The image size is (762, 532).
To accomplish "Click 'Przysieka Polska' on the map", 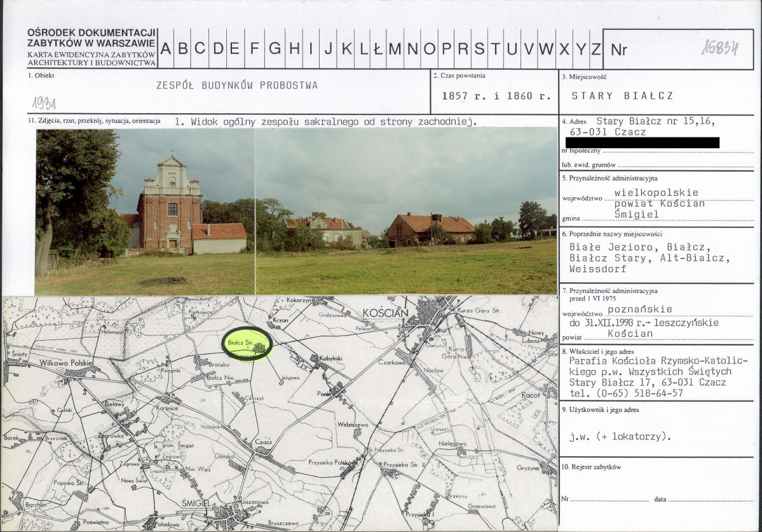I will [329, 462].
